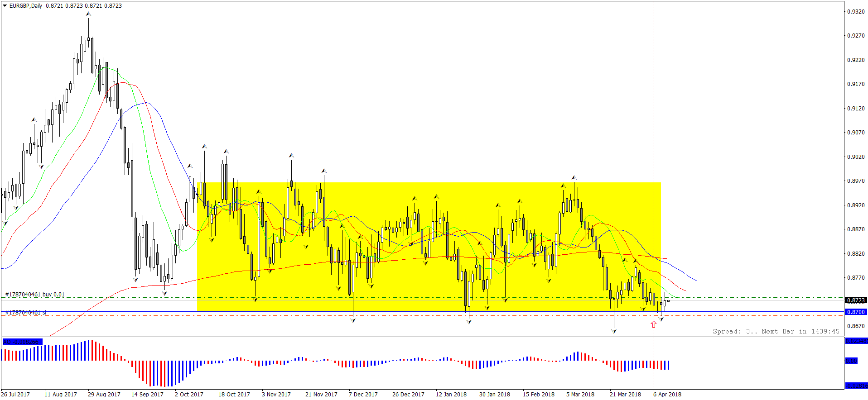
Task: Click the 0.8670 price scale label
Action: (x=856, y=326)
